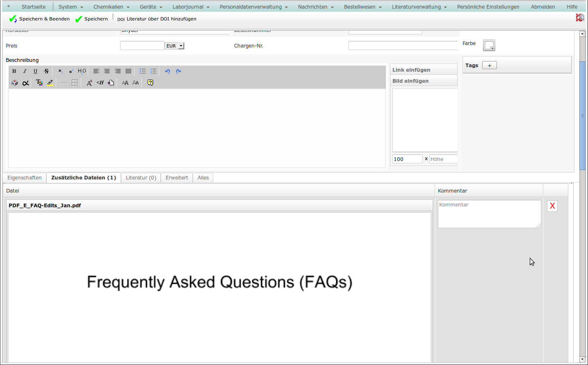Center align the description text
This screenshot has width=588, height=365.
click(x=107, y=71)
